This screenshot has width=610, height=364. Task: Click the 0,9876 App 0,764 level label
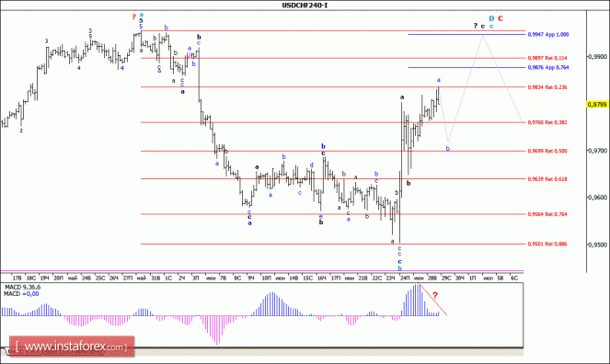click(548, 68)
